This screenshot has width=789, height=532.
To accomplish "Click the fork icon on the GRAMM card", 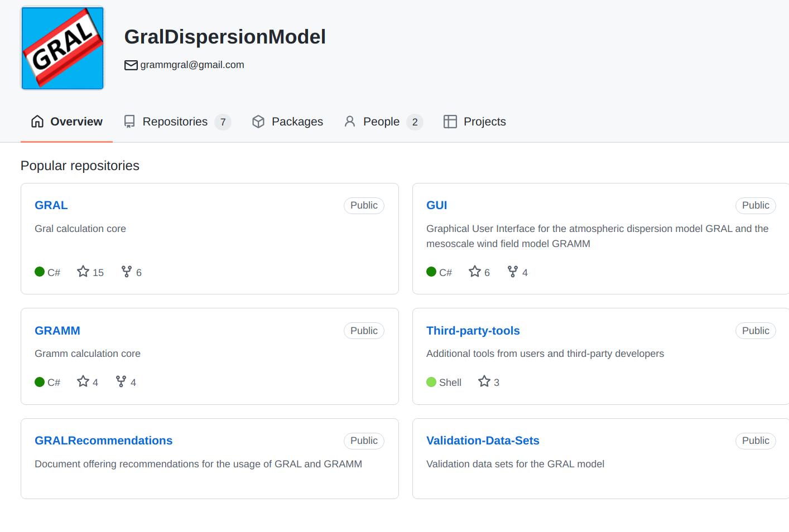I will (121, 381).
